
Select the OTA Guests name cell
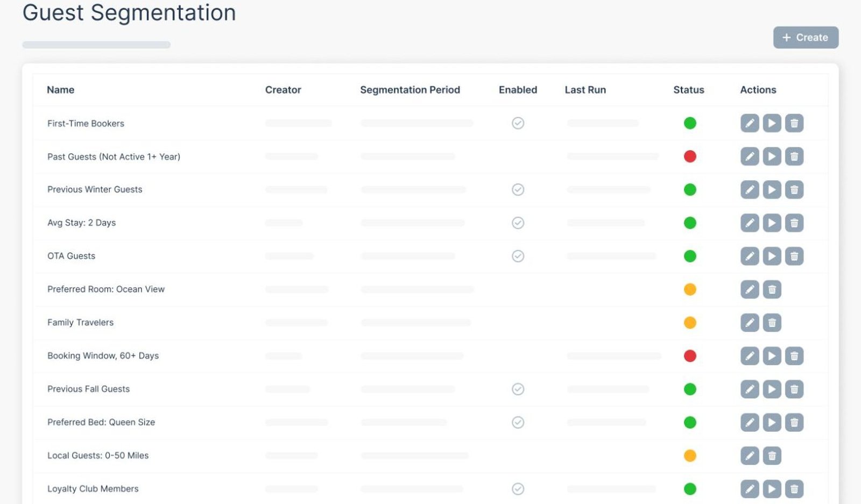coord(71,256)
